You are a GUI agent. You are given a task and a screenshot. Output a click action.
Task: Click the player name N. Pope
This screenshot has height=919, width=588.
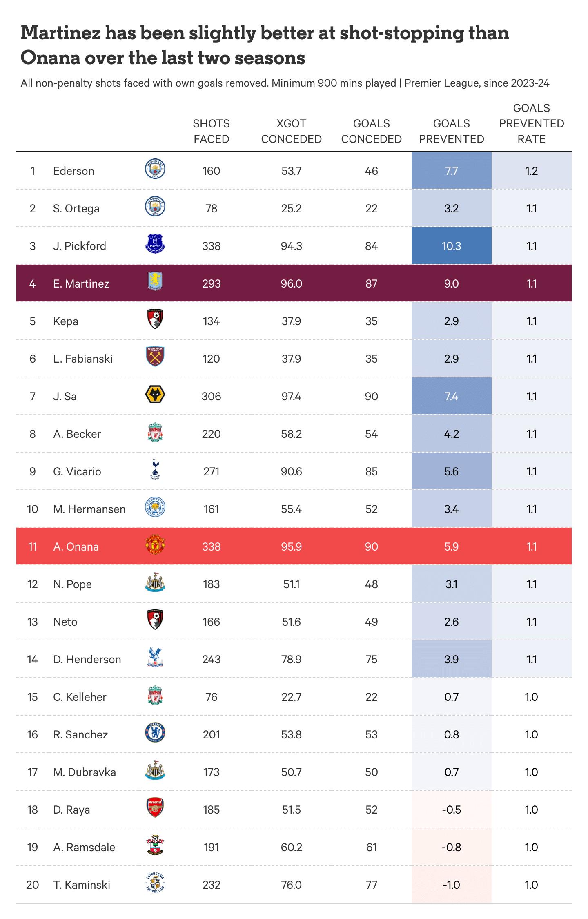point(72,584)
